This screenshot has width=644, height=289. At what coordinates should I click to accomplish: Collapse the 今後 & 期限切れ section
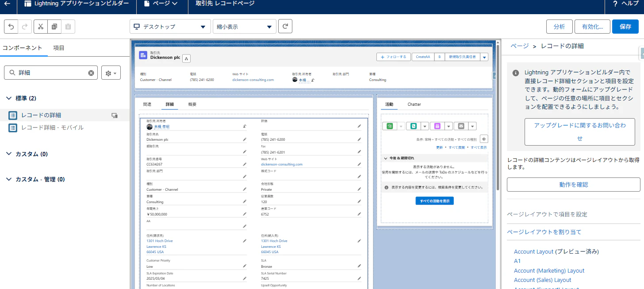point(385,158)
